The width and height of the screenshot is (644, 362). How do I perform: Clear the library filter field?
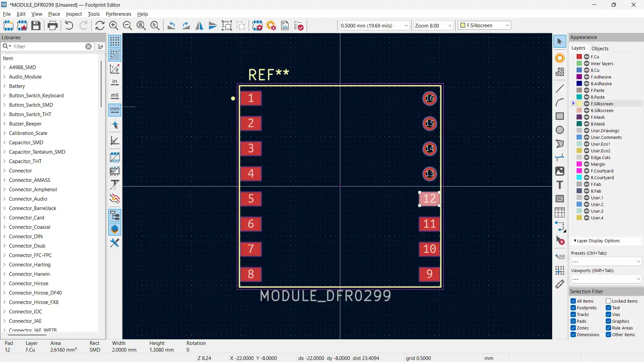pyautogui.click(x=88, y=47)
